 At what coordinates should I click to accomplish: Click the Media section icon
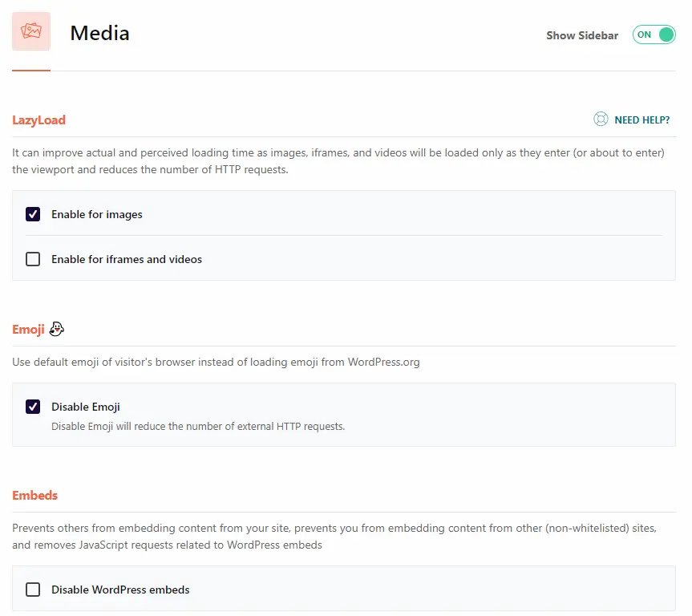31,31
